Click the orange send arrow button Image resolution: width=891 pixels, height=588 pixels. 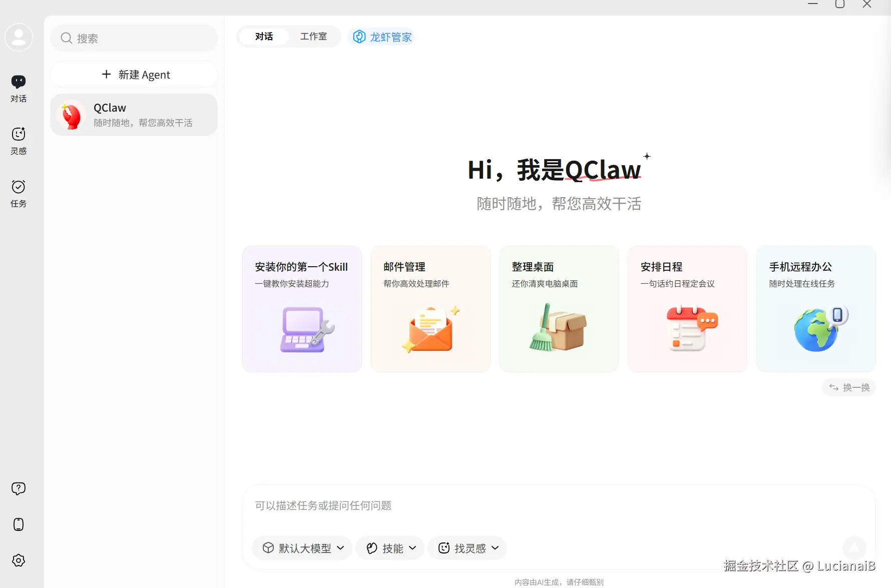(x=854, y=548)
